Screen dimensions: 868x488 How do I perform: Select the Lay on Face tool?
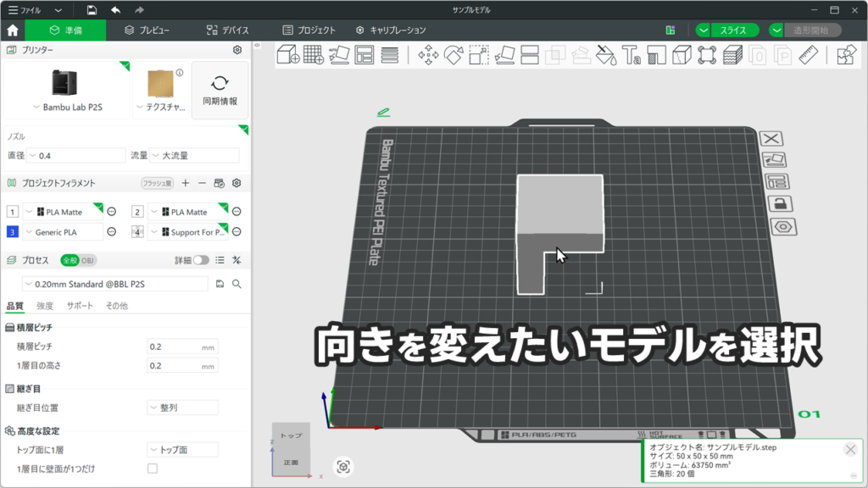click(504, 56)
